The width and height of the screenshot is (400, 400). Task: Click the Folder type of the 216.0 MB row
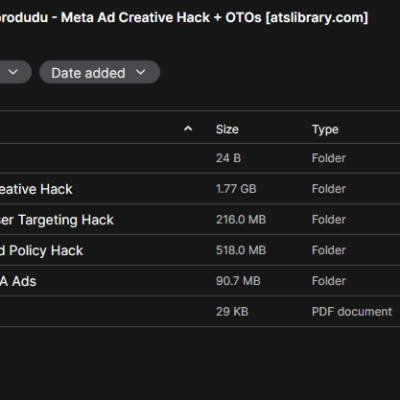[x=329, y=219]
